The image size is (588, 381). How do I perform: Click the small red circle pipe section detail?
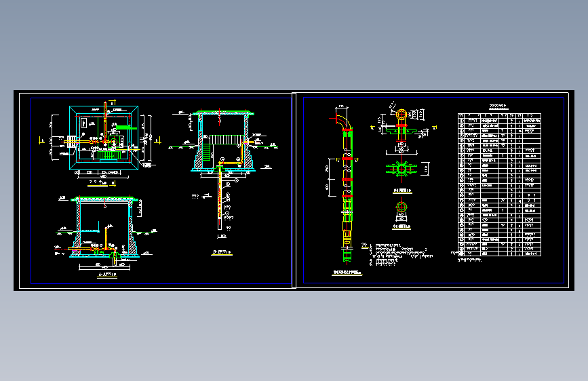401,207
